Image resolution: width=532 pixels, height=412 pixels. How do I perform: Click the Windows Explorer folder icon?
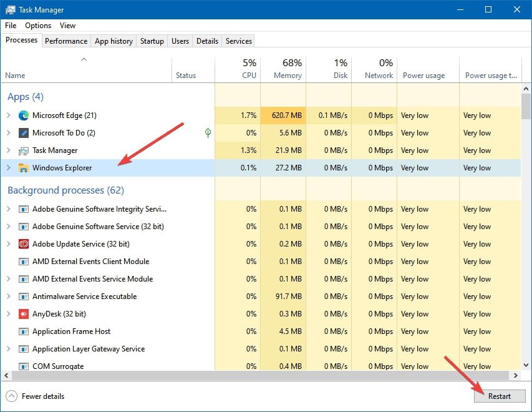click(x=24, y=168)
